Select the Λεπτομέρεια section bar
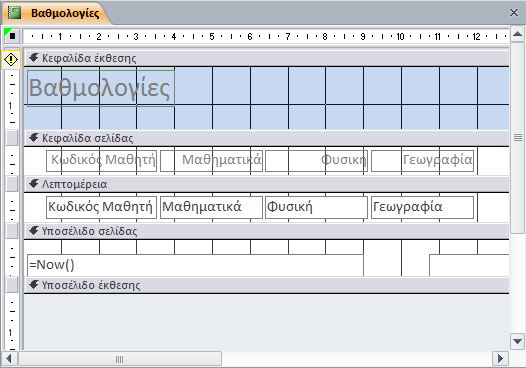 coord(267,184)
